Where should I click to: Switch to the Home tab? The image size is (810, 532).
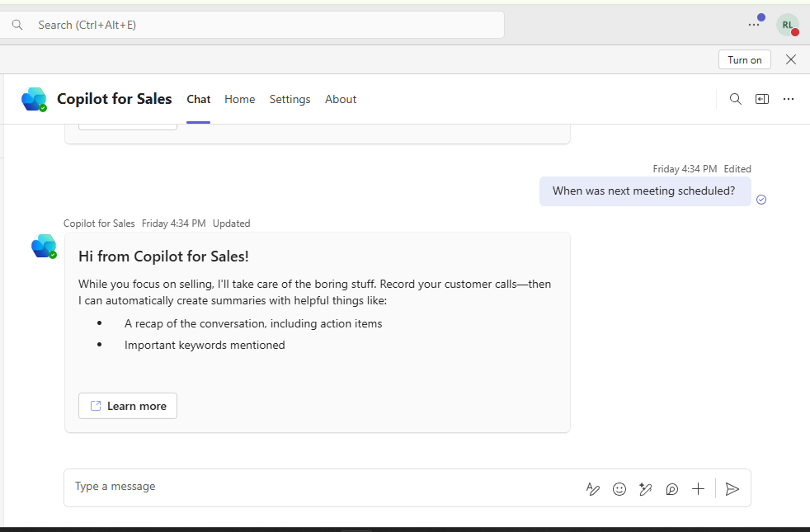coord(240,99)
